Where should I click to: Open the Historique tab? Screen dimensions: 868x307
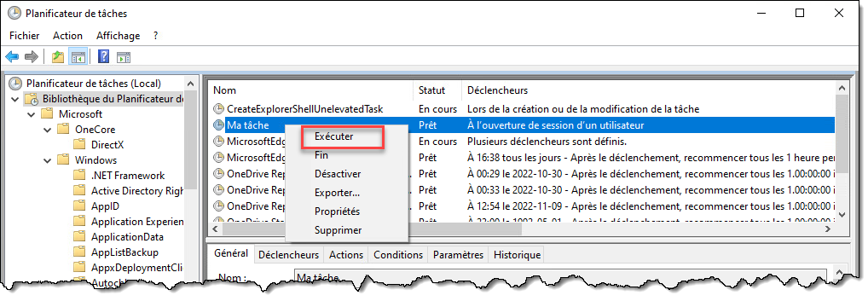tap(517, 255)
